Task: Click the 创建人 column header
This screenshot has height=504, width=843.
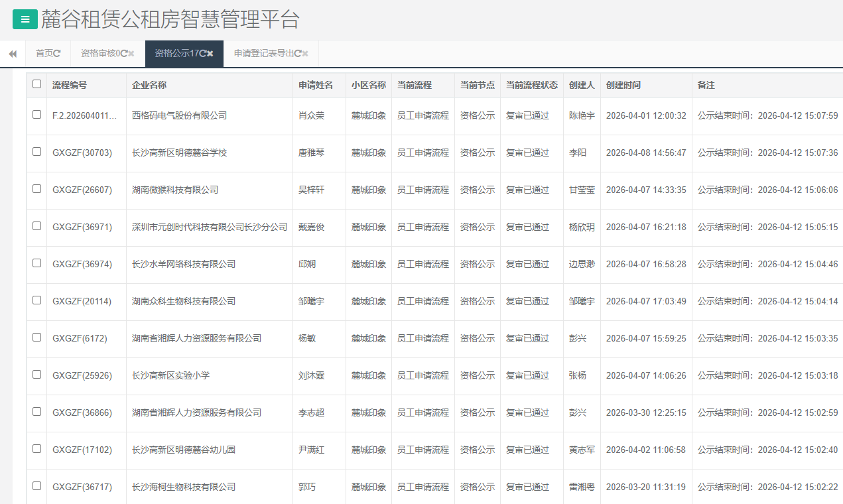Action: [x=582, y=86]
